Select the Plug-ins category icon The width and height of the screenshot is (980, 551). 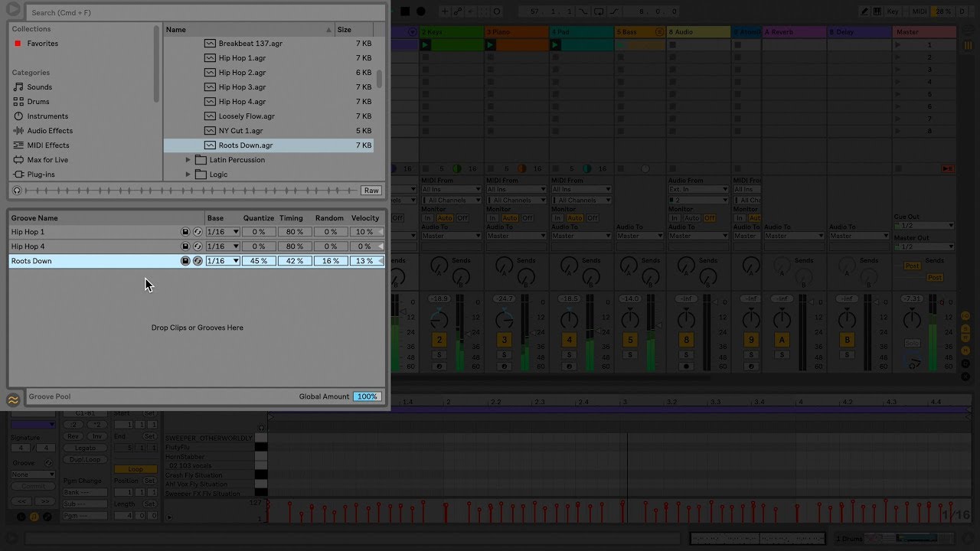pos(19,174)
